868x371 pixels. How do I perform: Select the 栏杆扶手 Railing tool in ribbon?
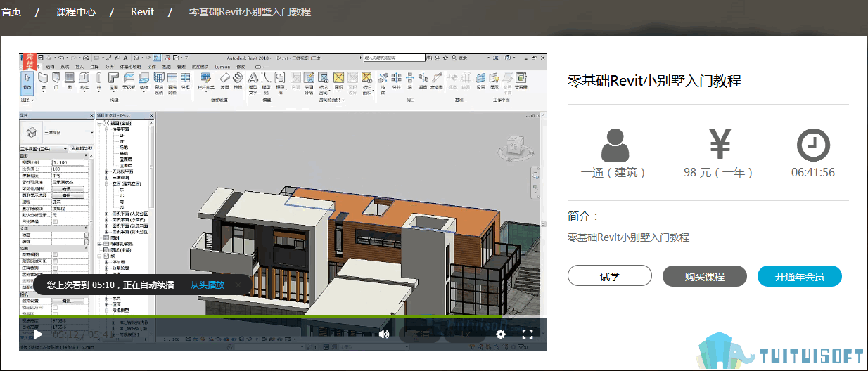[x=206, y=83]
